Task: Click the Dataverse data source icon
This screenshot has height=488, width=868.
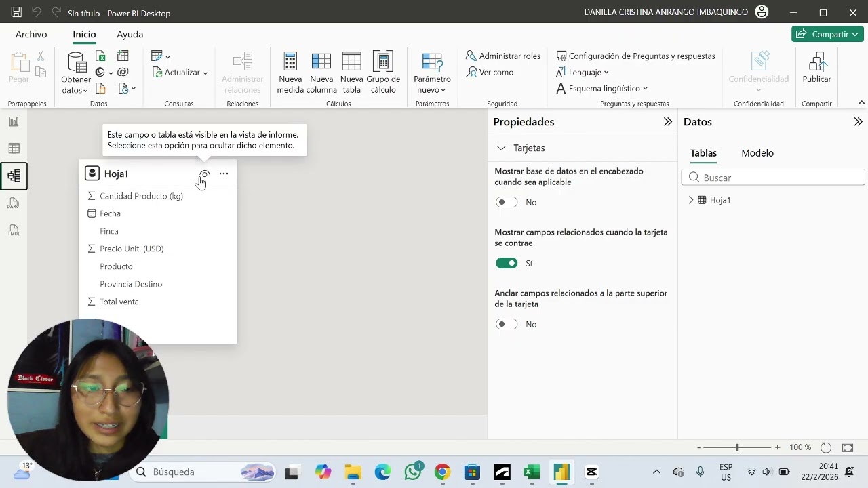Action: pyautogui.click(x=123, y=73)
